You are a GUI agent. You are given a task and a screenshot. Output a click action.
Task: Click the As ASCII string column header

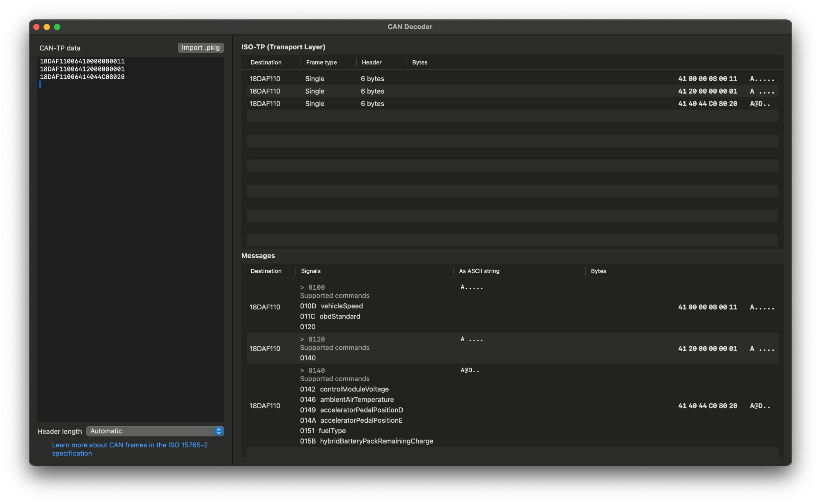(x=479, y=271)
